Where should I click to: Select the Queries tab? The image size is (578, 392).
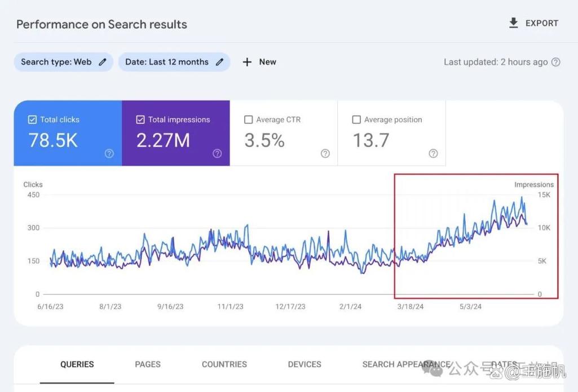pos(77,364)
